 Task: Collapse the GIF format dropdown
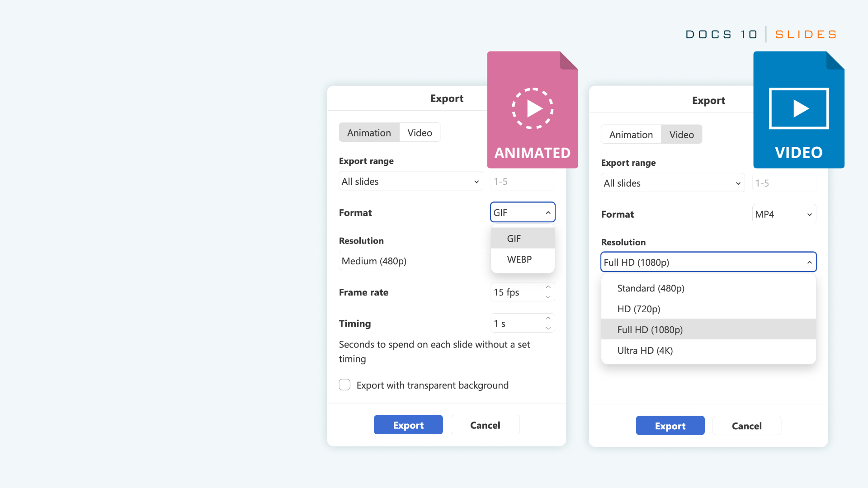(x=523, y=212)
